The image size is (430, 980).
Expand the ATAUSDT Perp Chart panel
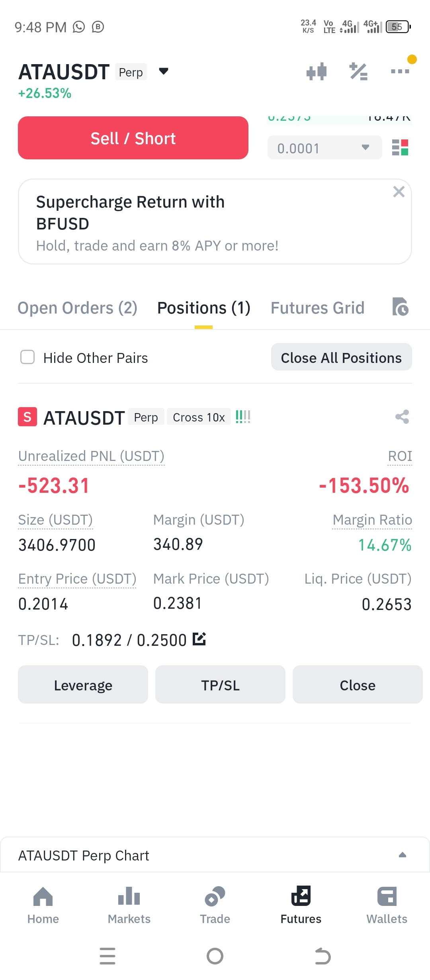pos(403,855)
